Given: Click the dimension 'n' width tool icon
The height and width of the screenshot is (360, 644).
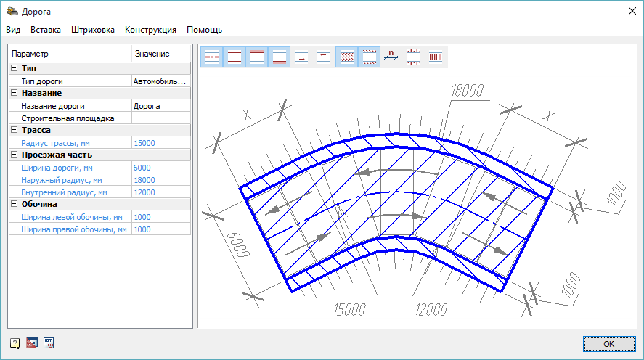Looking at the screenshot, I should (x=391, y=57).
